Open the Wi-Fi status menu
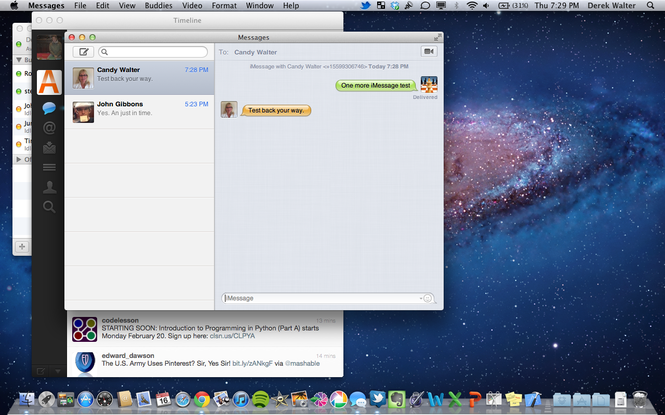Screen dimensions: 665x415 [x=471, y=6]
